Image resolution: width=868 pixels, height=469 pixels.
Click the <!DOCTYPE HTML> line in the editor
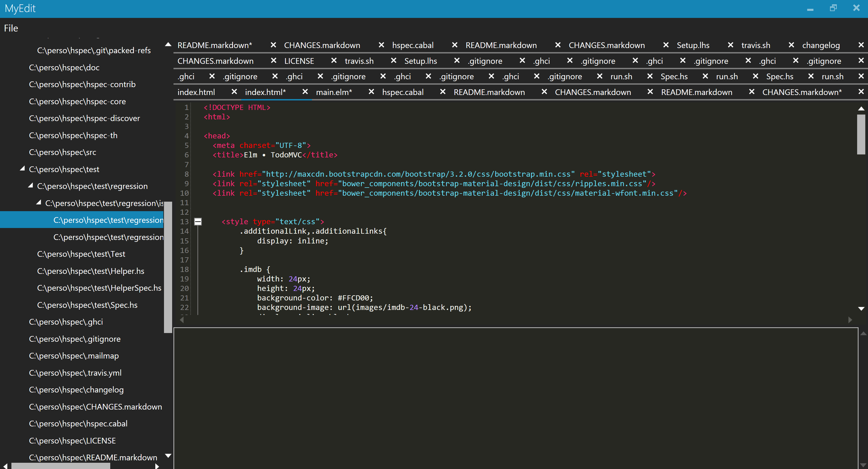click(237, 107)
